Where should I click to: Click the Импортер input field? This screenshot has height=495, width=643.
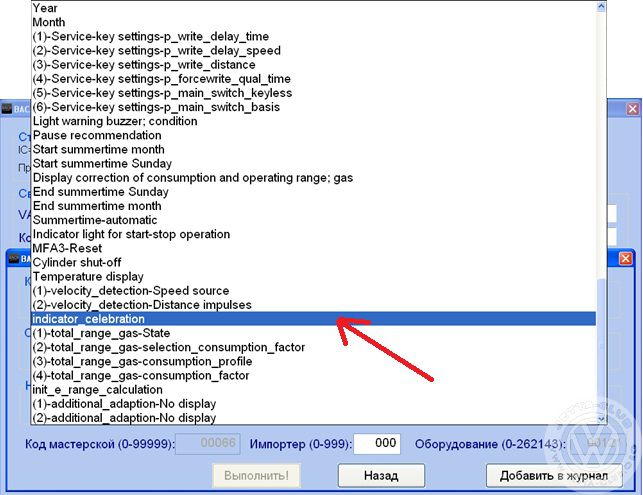coord(378,443)
